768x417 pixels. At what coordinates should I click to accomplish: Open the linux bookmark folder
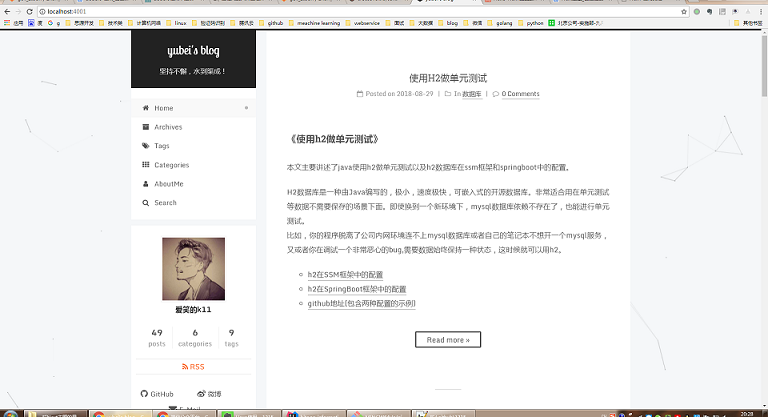coord(176,23)
